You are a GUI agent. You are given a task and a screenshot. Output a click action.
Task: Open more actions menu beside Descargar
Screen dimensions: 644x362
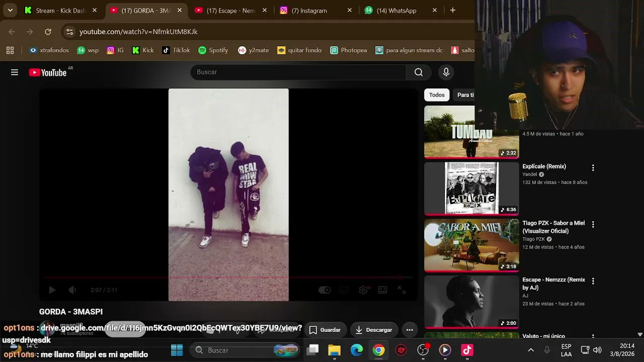410,330
